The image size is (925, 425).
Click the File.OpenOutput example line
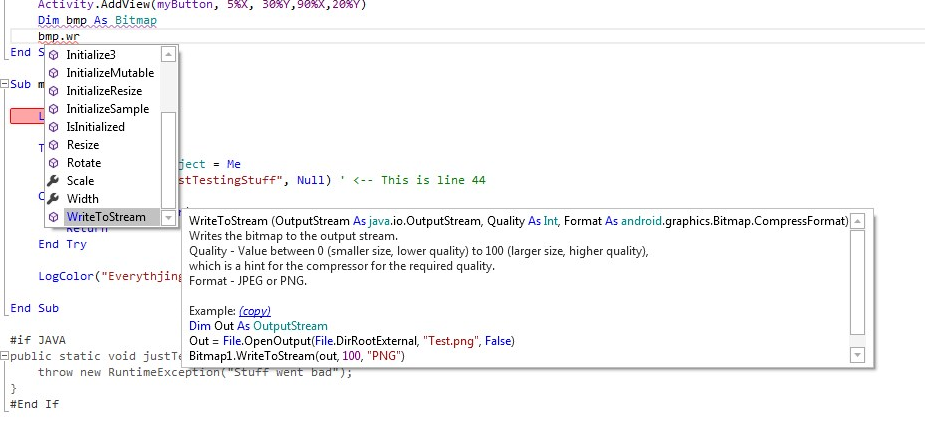pyautogui.click(x=352, y=341)
